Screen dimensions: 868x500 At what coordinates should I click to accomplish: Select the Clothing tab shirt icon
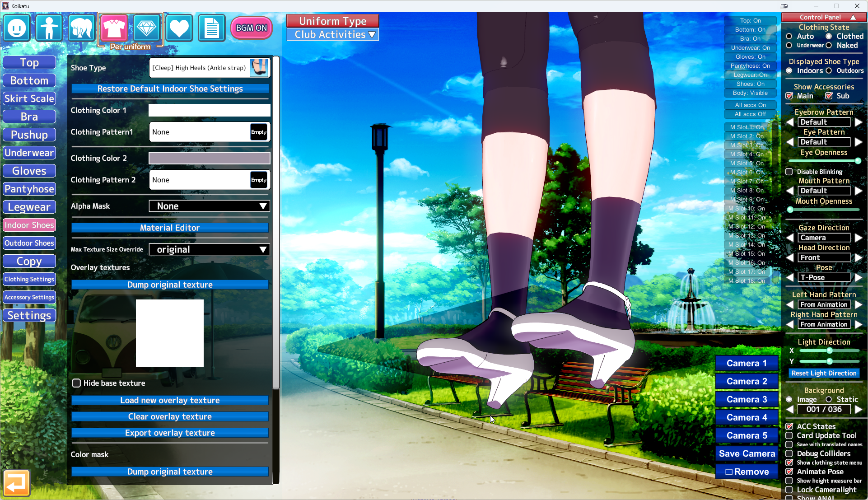click(114, 28)
